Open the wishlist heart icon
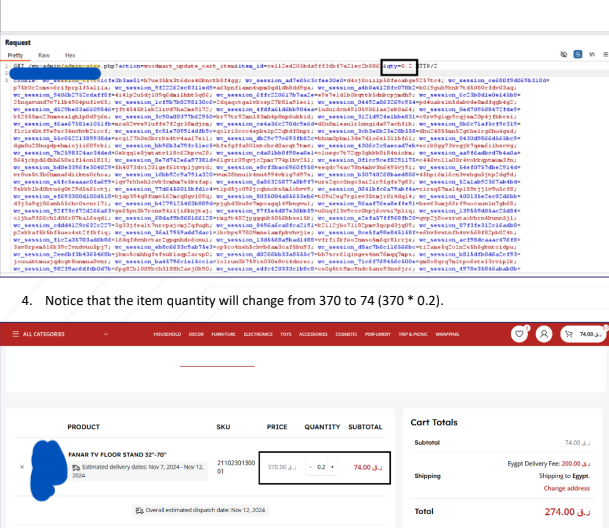The height and width of the screenshot is (528, 609). coord(519,334)
